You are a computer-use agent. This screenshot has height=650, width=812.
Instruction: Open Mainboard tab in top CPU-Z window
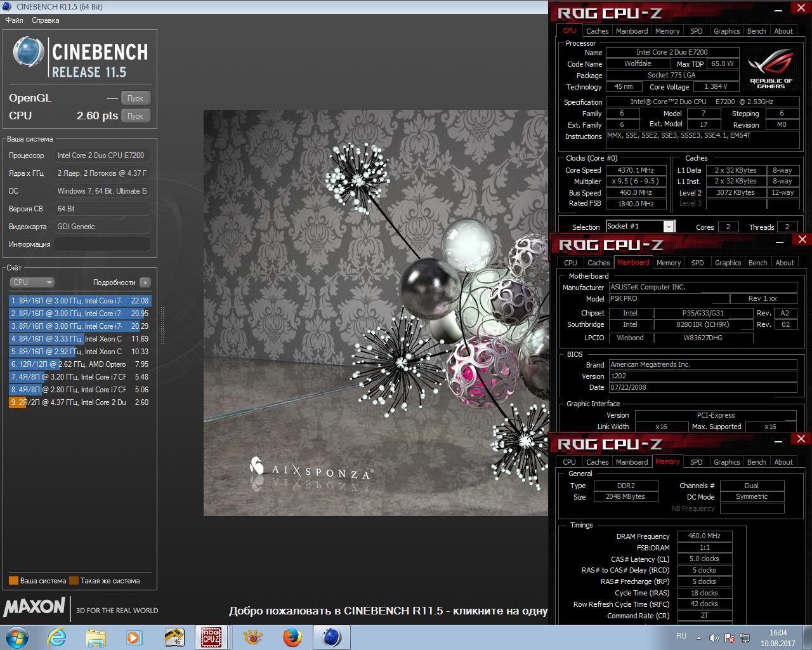pos(632,31)
